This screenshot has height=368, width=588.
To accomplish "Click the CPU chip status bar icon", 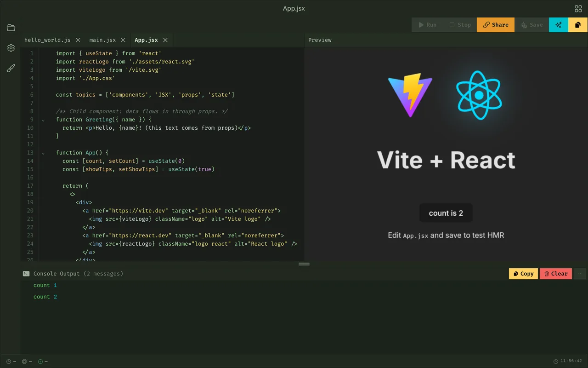I will tap(24, 362).
